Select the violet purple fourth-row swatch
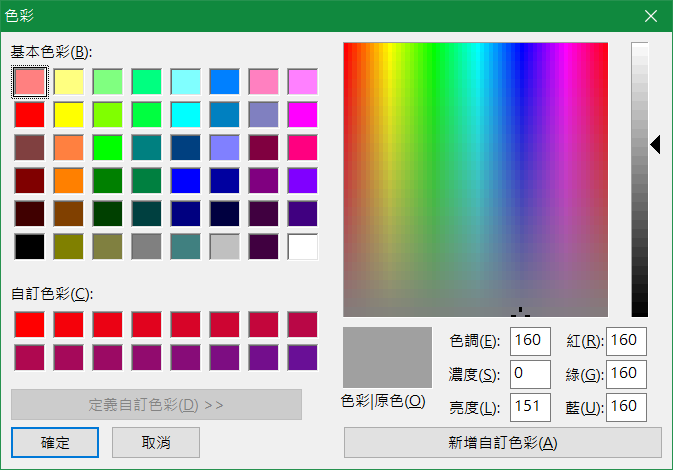673x470 pixels. [303, 181]
